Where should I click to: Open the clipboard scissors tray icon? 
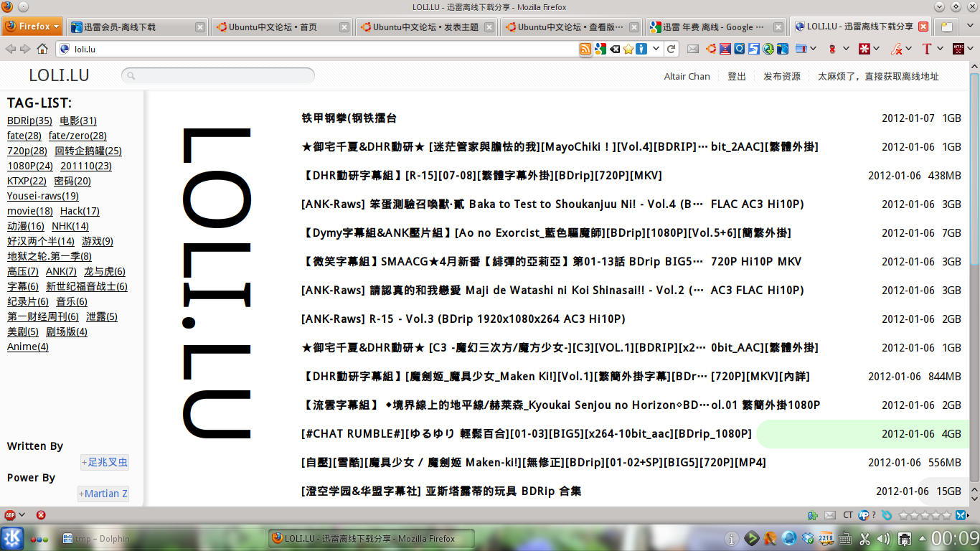(x=864, y=538)
